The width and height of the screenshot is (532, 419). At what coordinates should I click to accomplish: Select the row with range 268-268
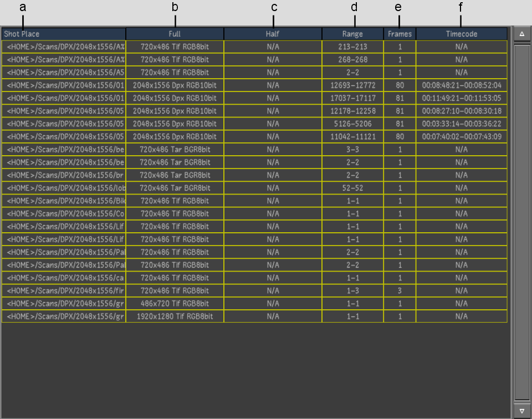[x=254, y=60]
